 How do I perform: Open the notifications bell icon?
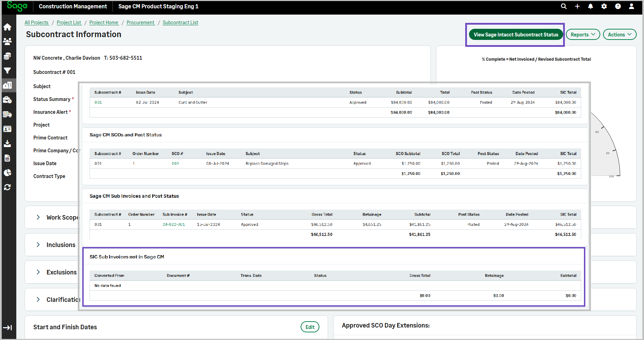click(x=591, y=6)
